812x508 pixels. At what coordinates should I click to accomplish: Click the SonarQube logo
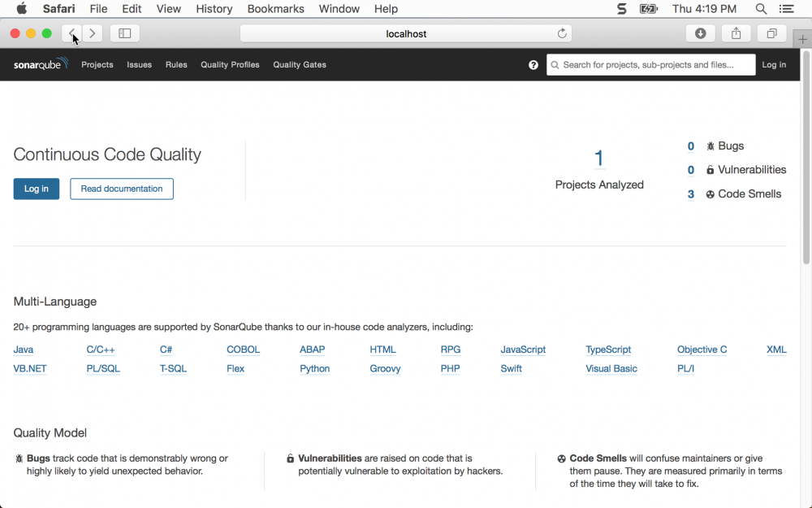[39, 64]
